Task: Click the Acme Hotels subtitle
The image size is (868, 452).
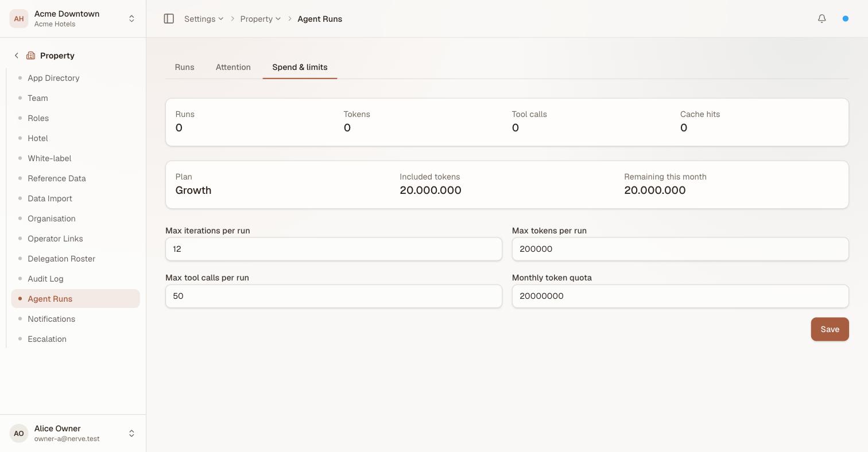Action: (x=55, y=24)
